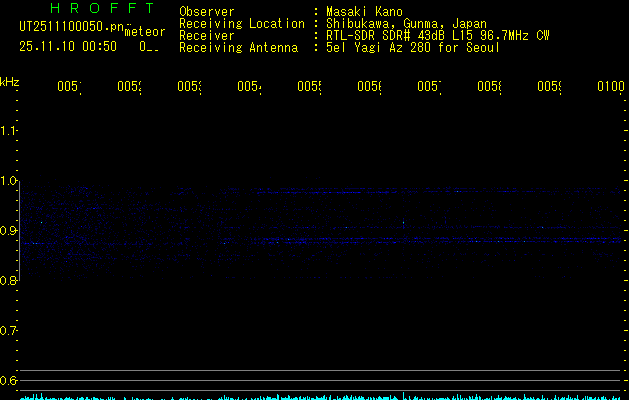Click the Receiving Antenna field label

point(238,47)
